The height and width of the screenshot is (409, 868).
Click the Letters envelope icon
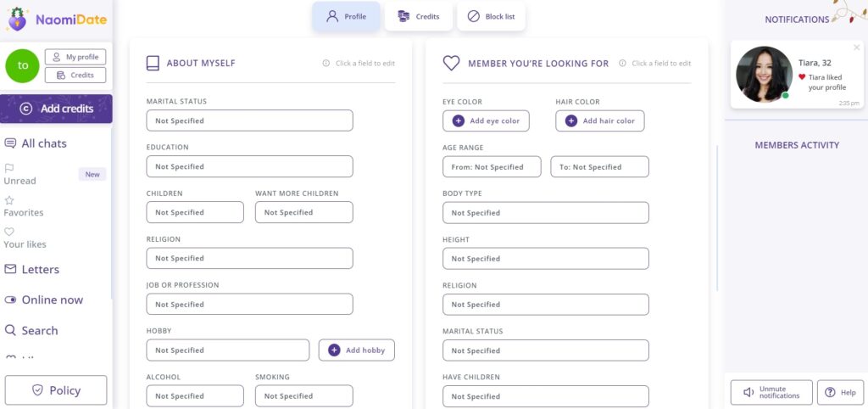[x=10, y=269]
